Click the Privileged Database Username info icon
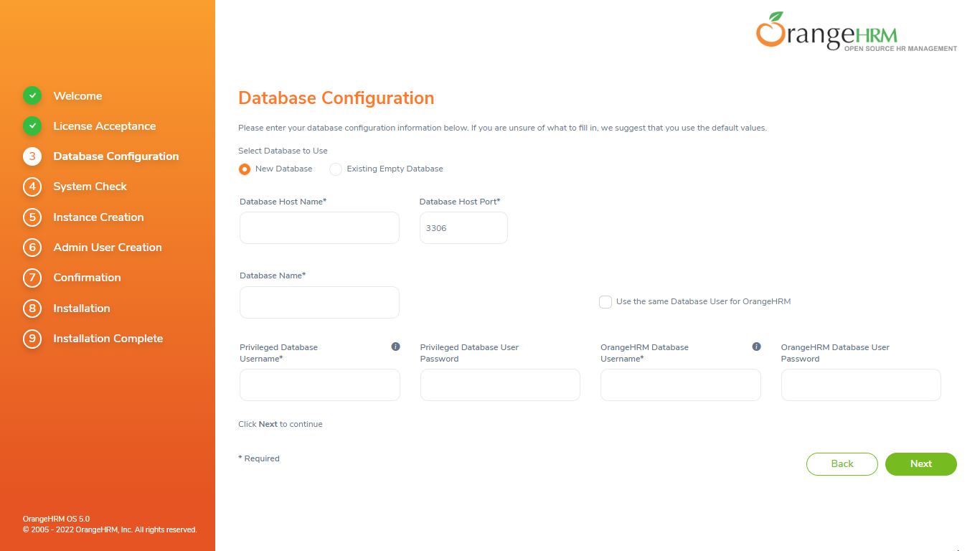This screenshot has height=551, width=980. [x=395, y=347]
